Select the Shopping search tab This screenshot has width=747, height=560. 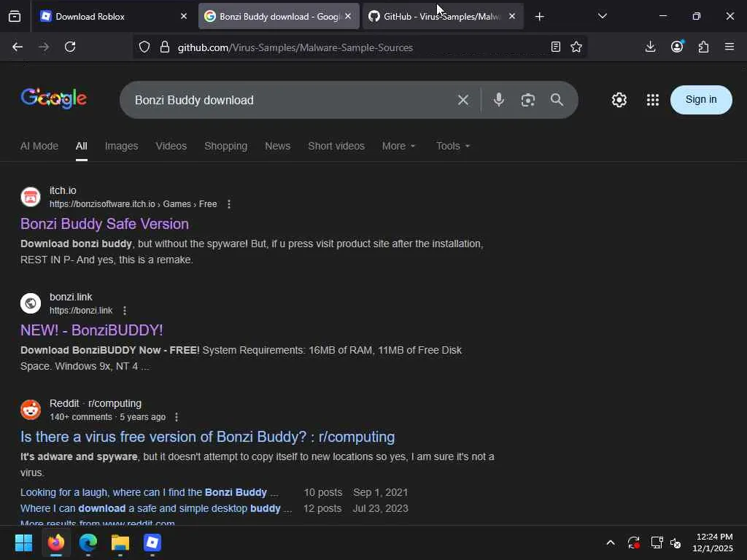click(x=226, y=146)
